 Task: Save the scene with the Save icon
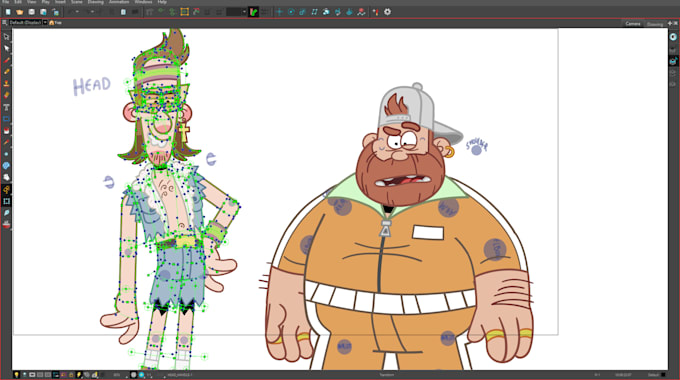32,12
